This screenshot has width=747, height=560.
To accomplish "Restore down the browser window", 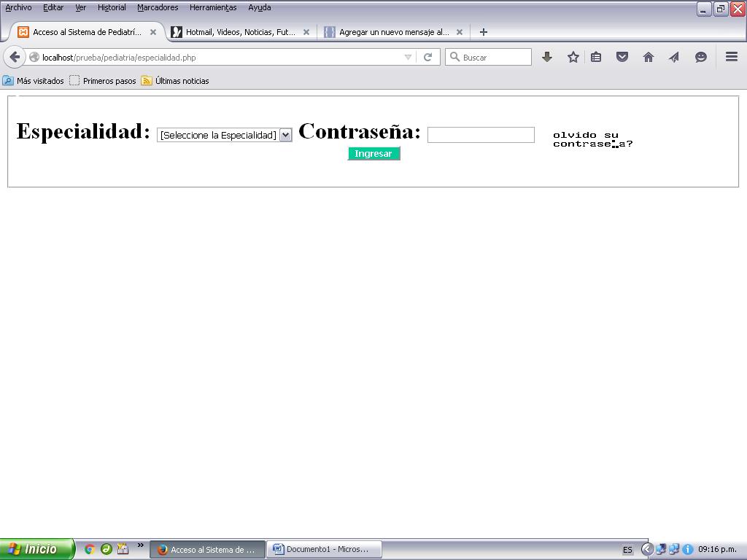I will click(x=721, y=9).
